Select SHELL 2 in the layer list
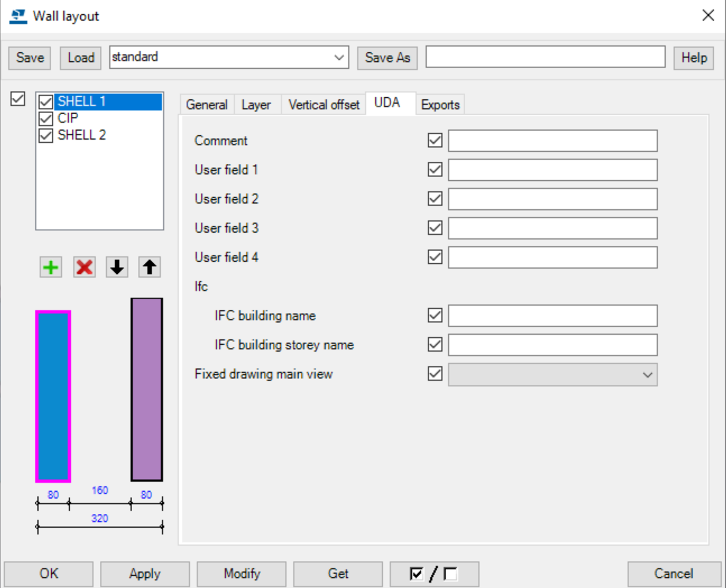 point(81,135)
